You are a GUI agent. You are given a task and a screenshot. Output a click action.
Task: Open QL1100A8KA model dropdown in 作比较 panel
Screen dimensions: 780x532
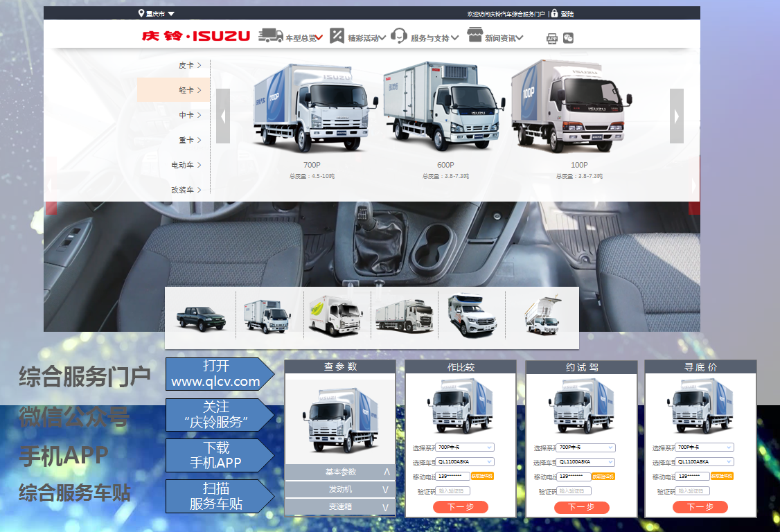click(x=465, y=462)
